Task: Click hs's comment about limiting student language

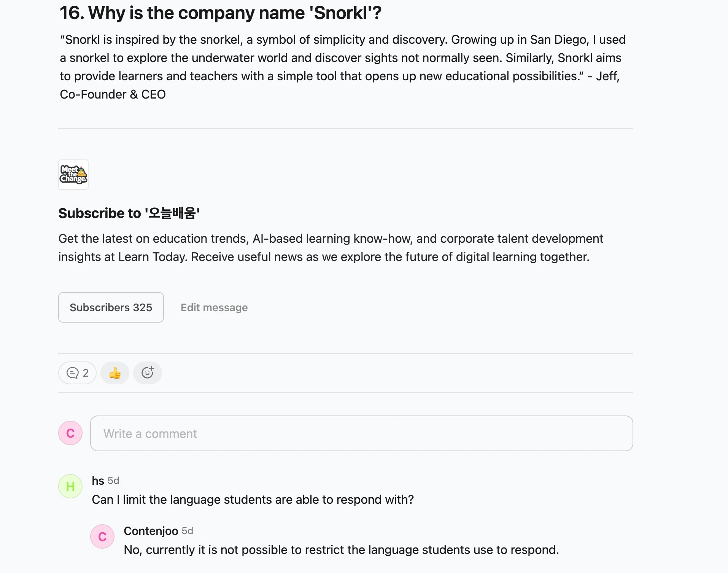Action: (x=253, y=500)
